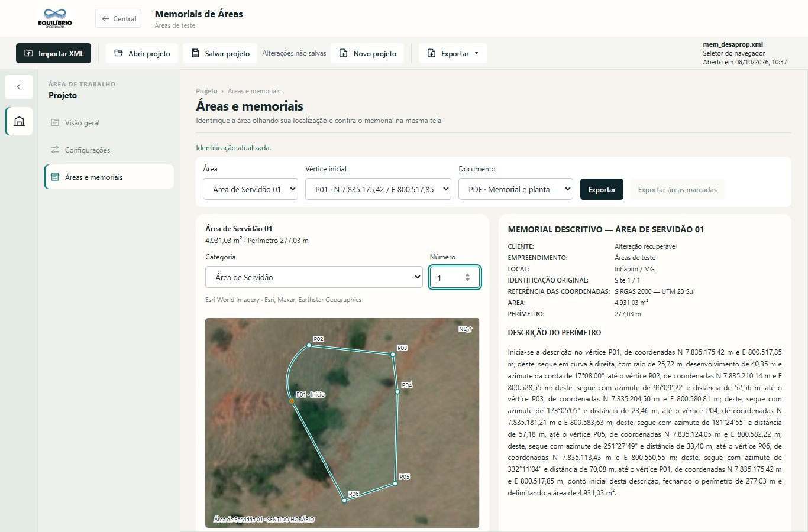Viewport: 808px width, 532px height.
Task: Open the Vértice inicial dropdown
Action: click(378, 189)
